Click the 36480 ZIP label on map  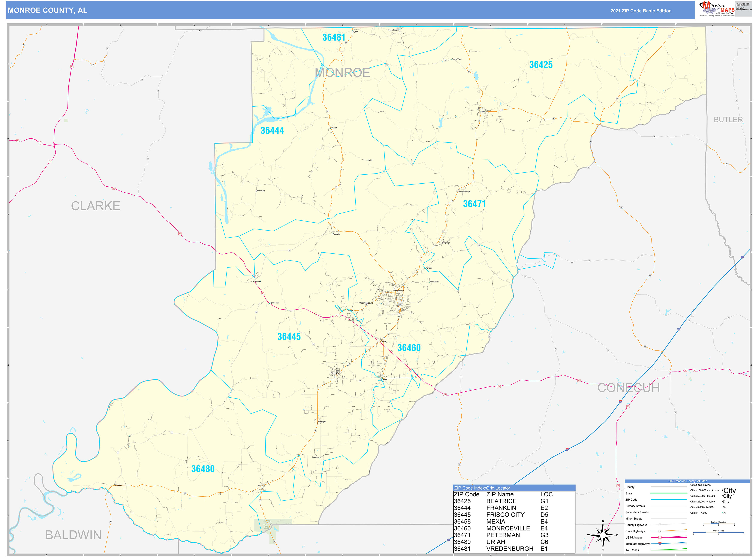pyautogui.click(x=203, y=469)
